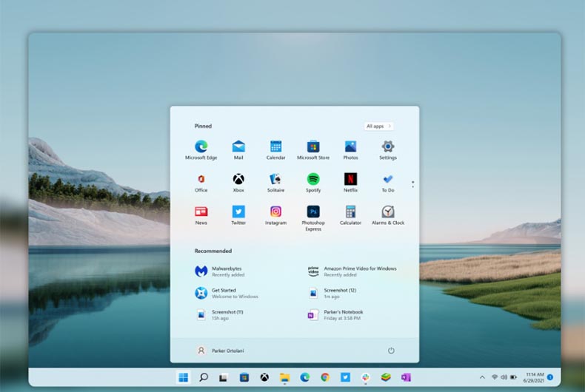This screenshot has height=392, width=585.
Task: Open Microsoft Store in the Pinned section
Action: [x=313, y=150]
